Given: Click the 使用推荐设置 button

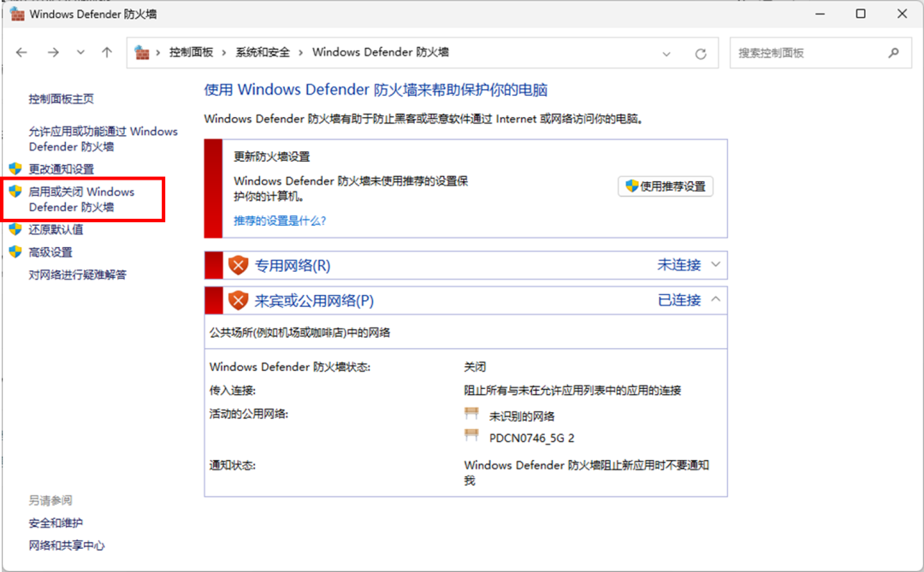Looking at the screenshot, I should (666, 186).
